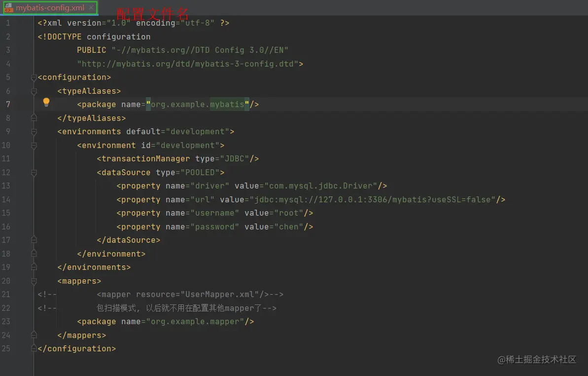Click default="development" attribute on environments
The image size is (588, 376).
coord(178,132)
